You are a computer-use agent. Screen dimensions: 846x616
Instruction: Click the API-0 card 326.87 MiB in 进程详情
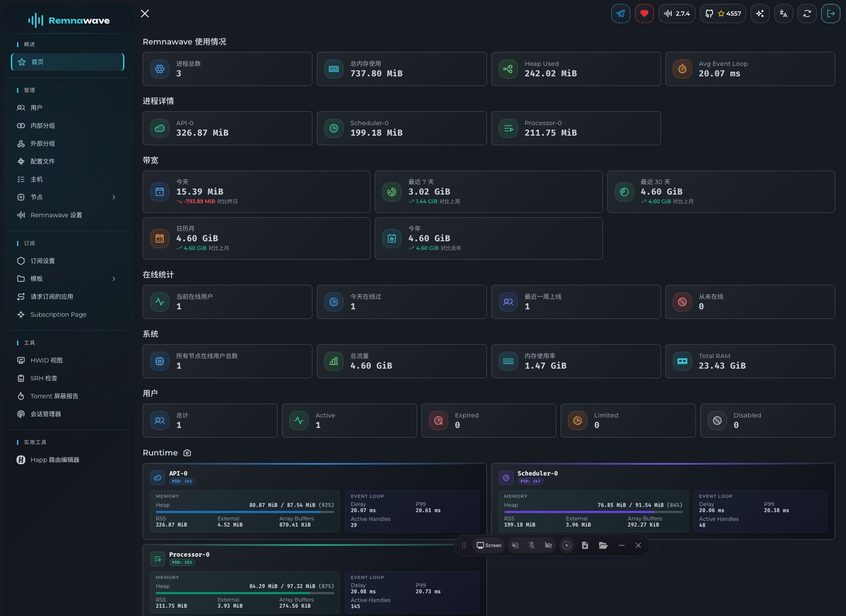click(227, 128)
